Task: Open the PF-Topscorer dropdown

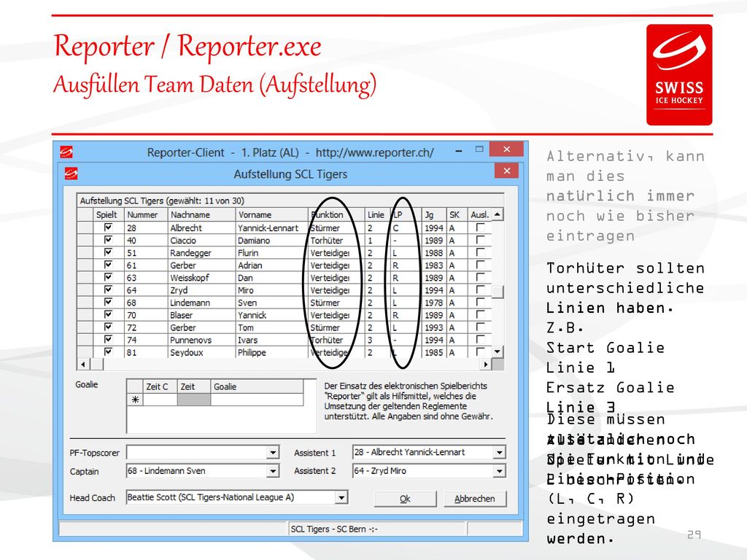Action: click(273, 452)
